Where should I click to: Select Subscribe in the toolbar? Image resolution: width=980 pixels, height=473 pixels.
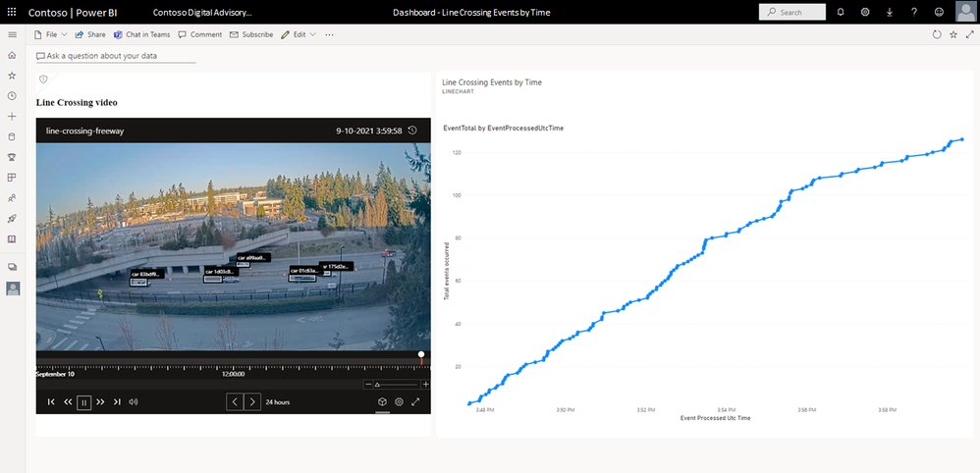tap(251, 35)
